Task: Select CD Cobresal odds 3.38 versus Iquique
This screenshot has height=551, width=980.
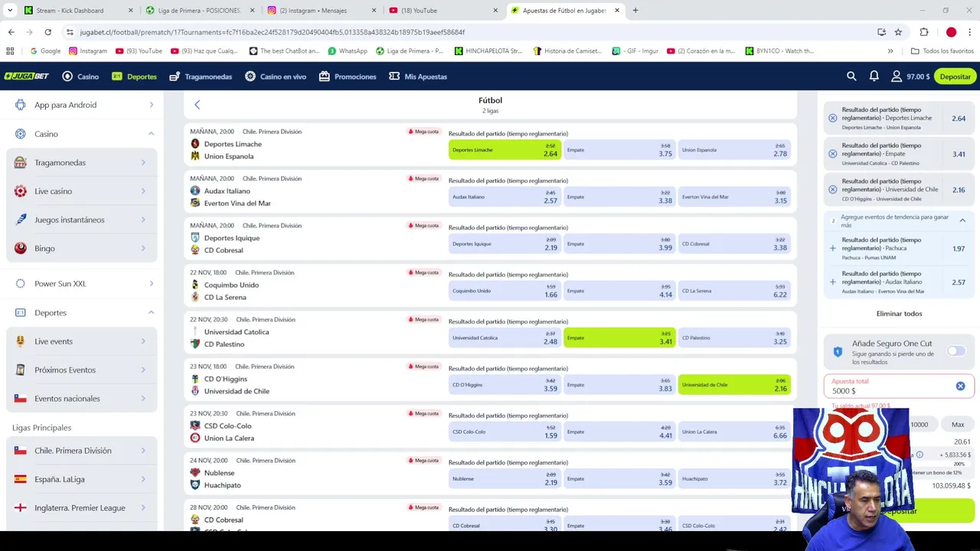Action: click(x=734, y=244)
